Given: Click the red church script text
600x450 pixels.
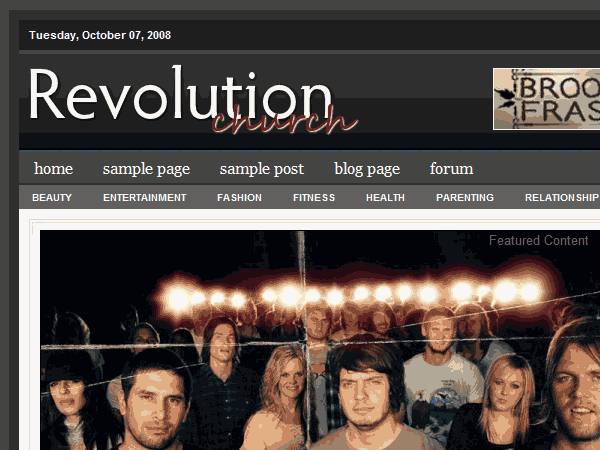Looking at the screenshot, I should point(285,119).
